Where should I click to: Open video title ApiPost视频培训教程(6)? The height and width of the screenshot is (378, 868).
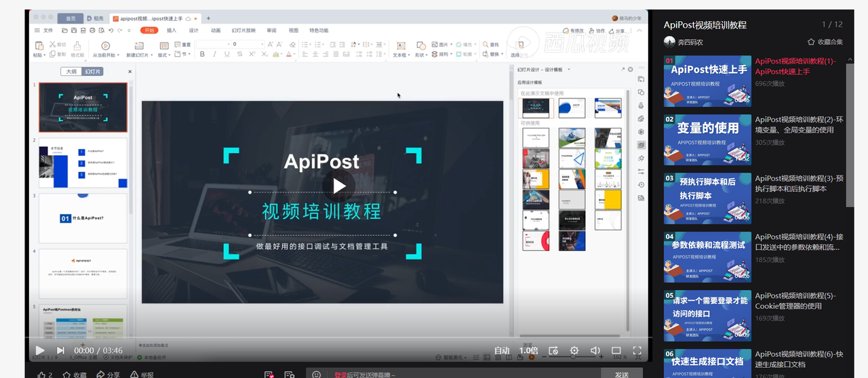point(799,359)
